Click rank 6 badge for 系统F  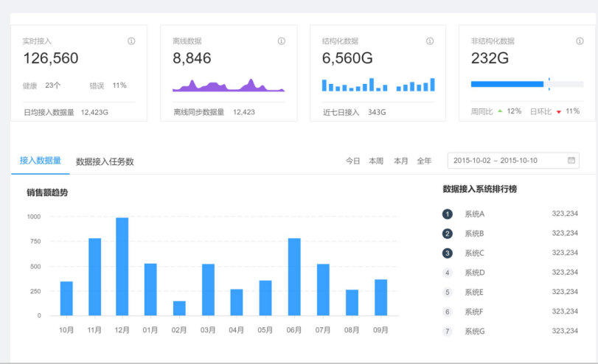coord(448,312)
